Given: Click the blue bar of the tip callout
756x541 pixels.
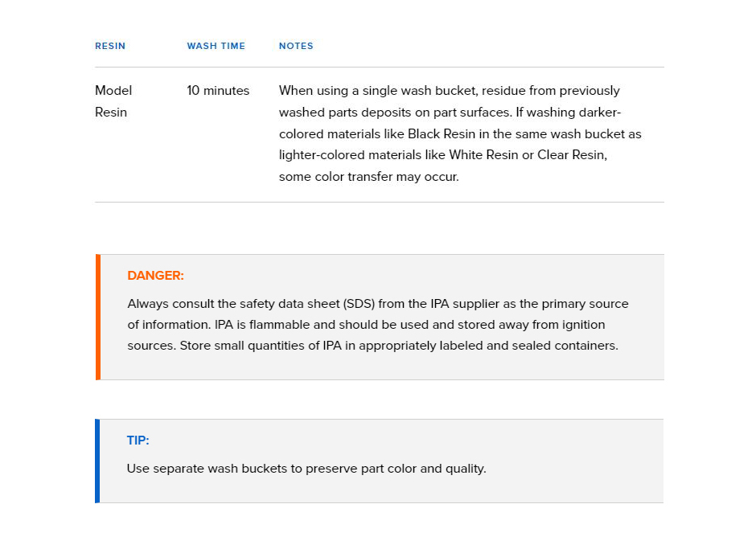Looking at the screenshot, I should pyautogui.click(x=97, y=461).
